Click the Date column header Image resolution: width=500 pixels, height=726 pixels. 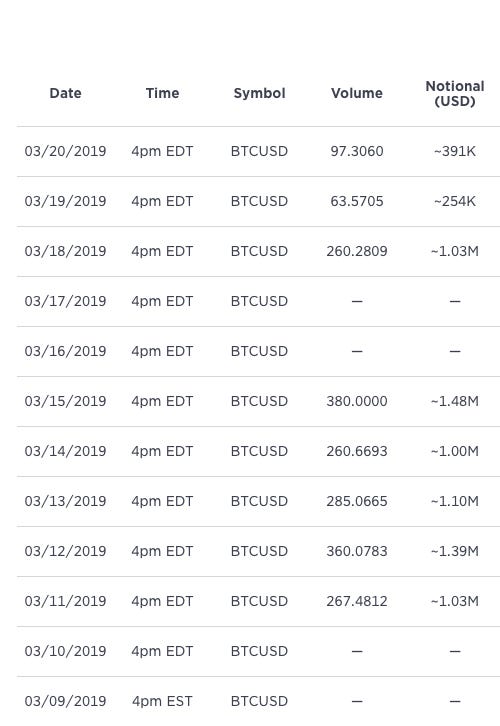pos(65,93)
